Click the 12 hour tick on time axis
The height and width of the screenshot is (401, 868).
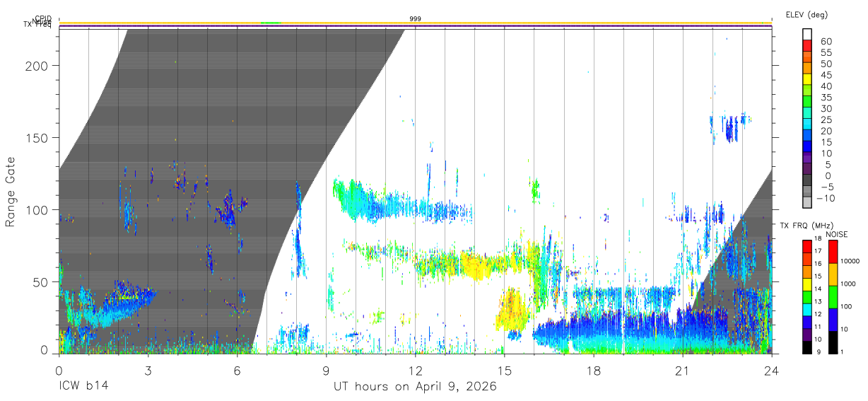[416, 369]
